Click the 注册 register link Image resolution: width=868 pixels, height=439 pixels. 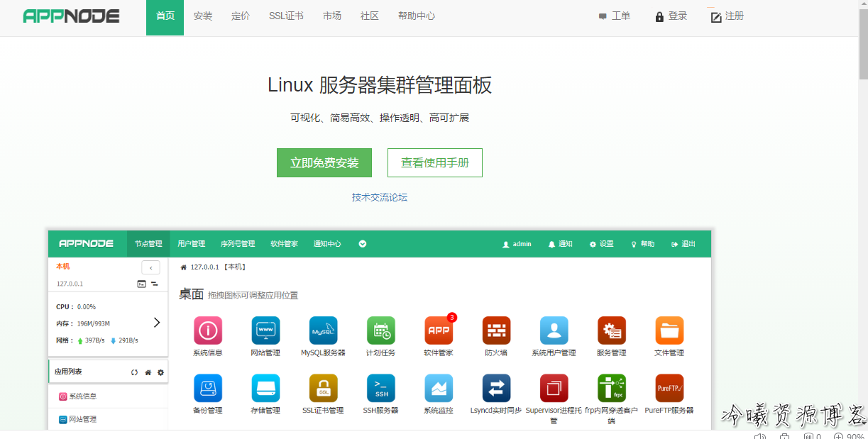click(x=727, y=16)
